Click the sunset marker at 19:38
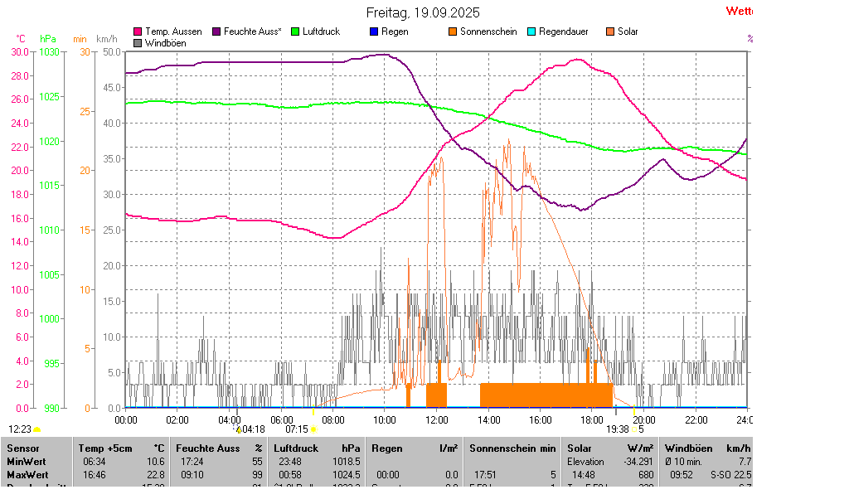 [x=633, y=429]
